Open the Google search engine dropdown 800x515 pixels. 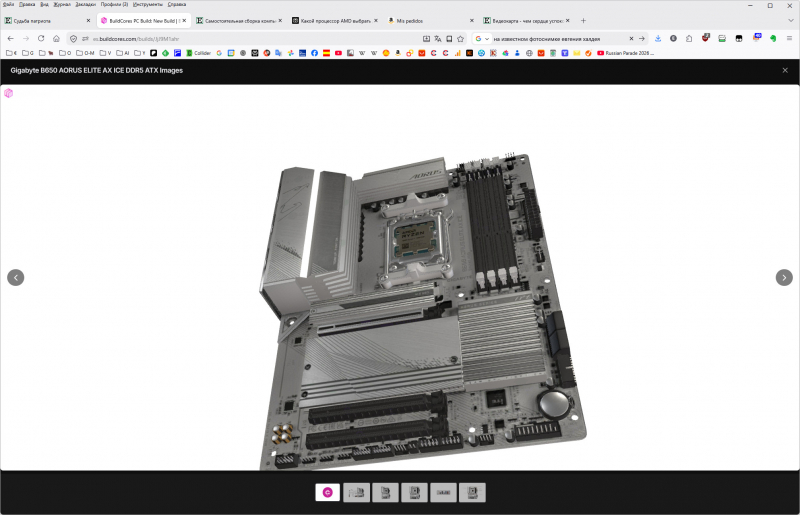coord(482,39)
